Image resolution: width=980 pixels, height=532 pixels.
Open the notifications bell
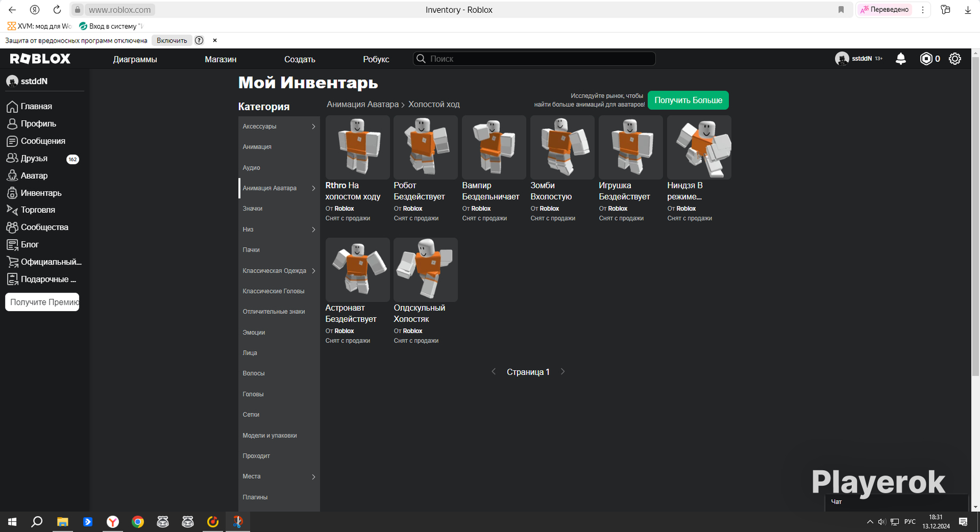(901, 59)
